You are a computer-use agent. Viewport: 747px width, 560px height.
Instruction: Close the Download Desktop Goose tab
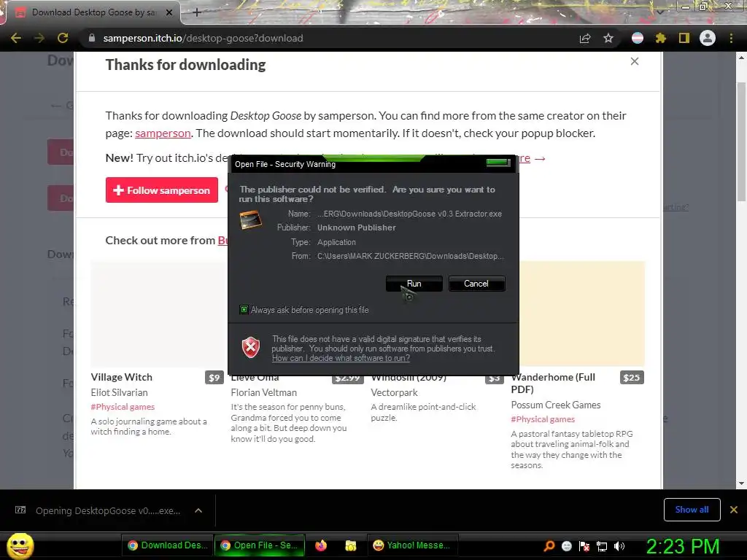tap(169, 12)
